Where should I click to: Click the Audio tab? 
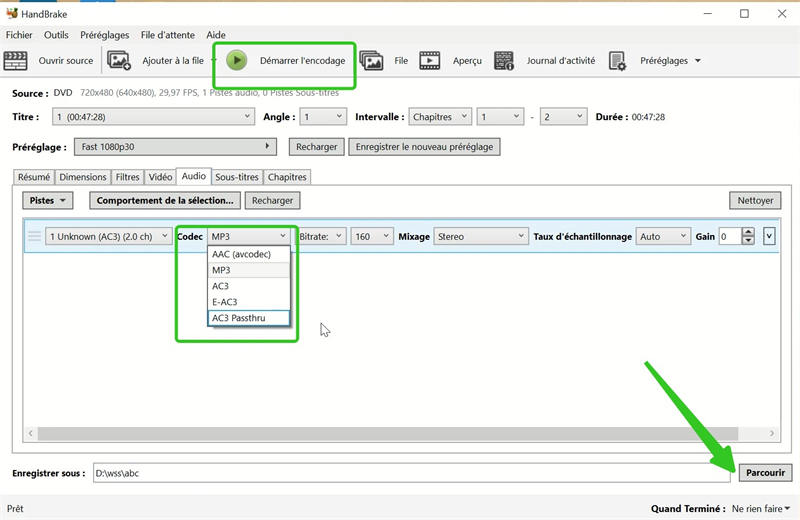pos(194,176)
